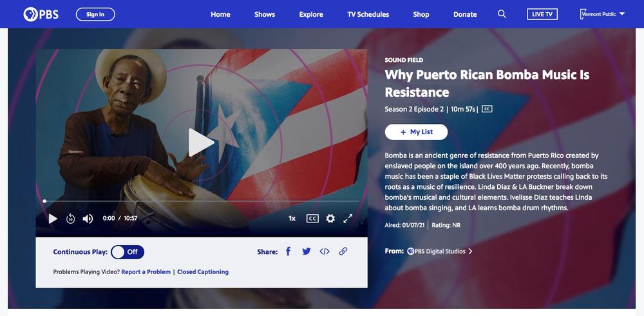Turn on the Continuous Play switch
This screenshot has height=316, width=644.
pos(128,252)
